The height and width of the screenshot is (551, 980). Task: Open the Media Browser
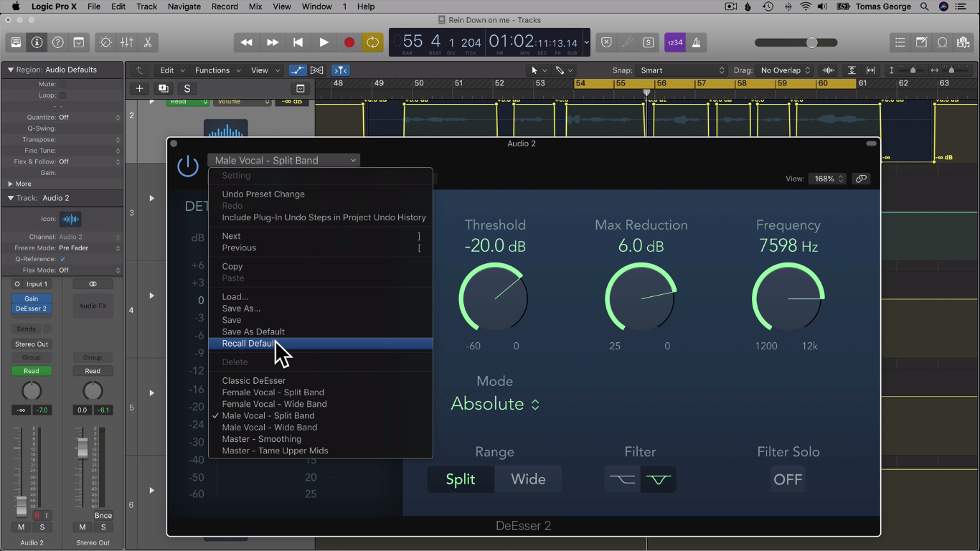(963, 42)
